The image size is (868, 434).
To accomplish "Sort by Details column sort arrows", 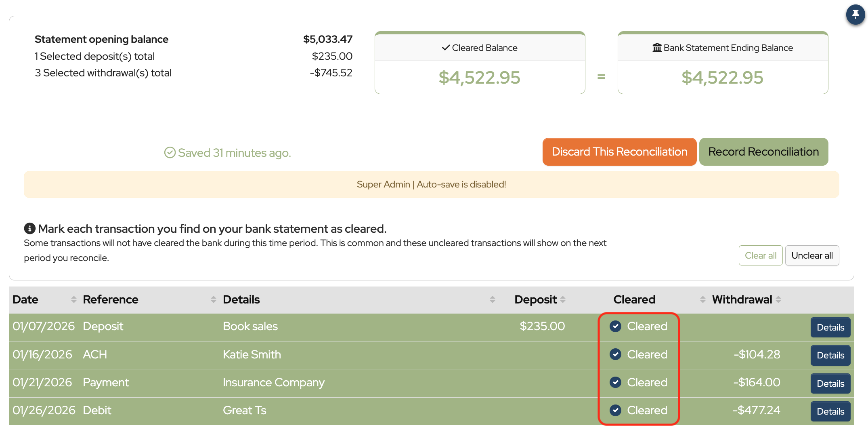I will point(492,299).
